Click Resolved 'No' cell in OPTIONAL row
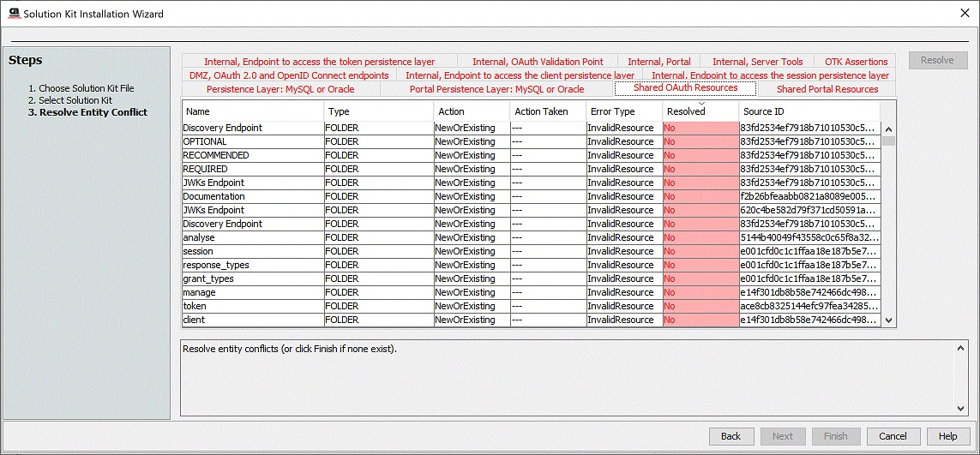The width and height of the screenshot is (980, 455). pos(700,141)
